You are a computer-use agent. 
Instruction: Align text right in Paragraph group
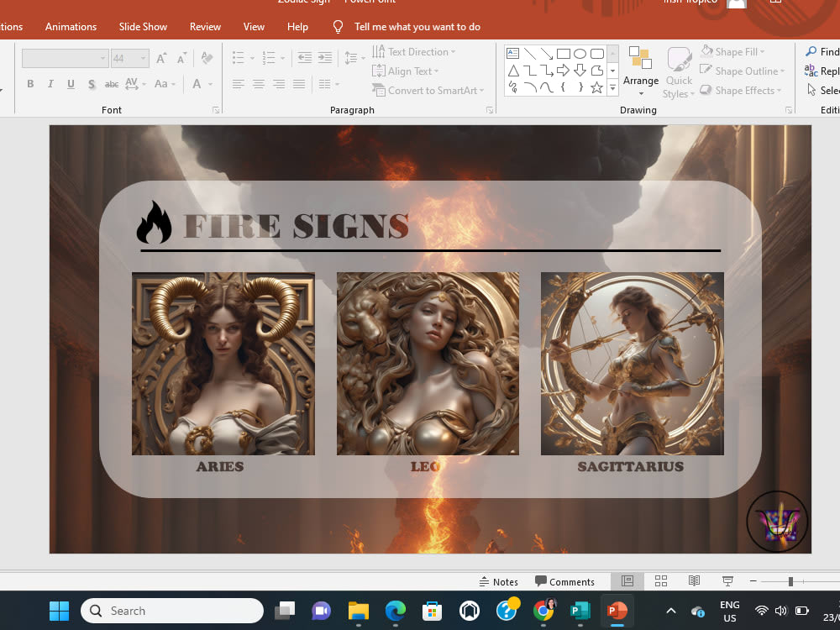point(279,84)
